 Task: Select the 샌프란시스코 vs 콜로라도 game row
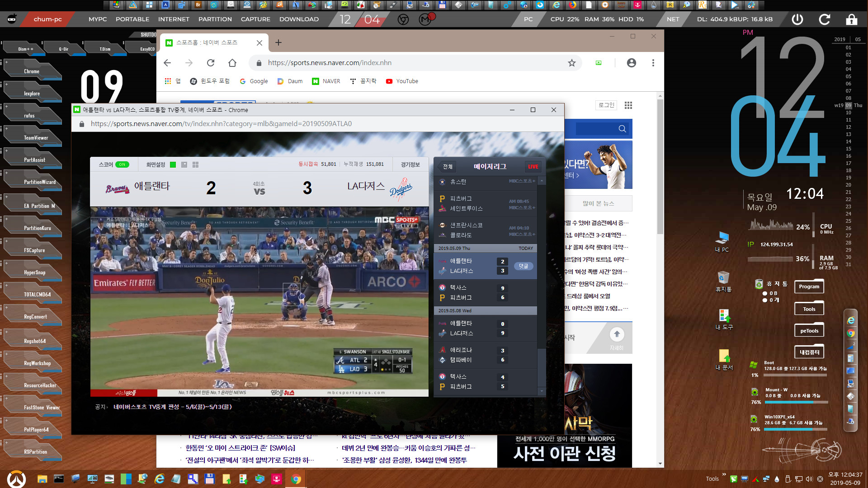(x=485, y=230)
